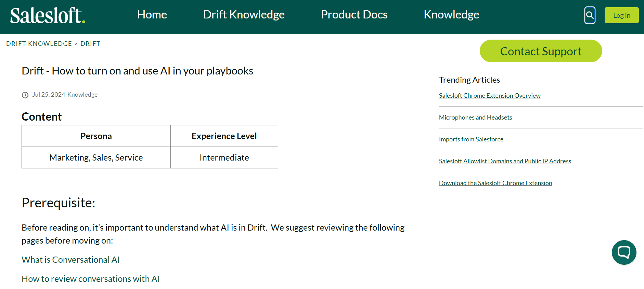Open the Product Docs menu

click(x=354, y=15)
